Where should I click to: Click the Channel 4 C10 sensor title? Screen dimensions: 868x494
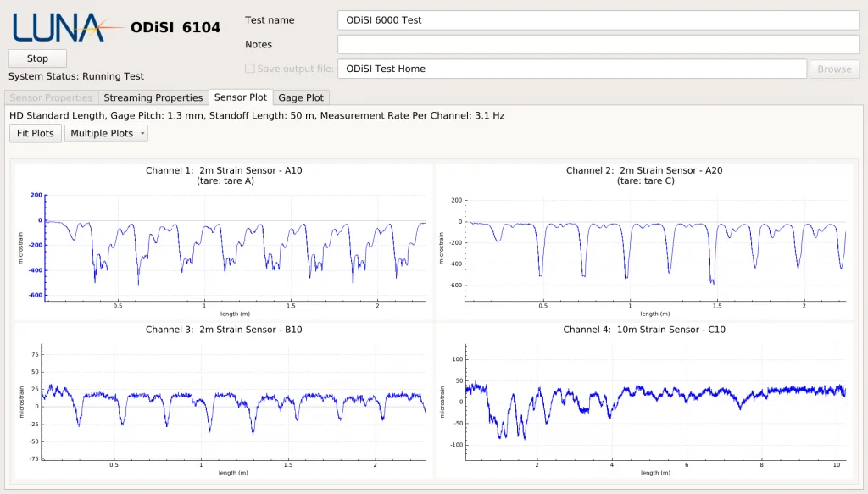point(644,330)
